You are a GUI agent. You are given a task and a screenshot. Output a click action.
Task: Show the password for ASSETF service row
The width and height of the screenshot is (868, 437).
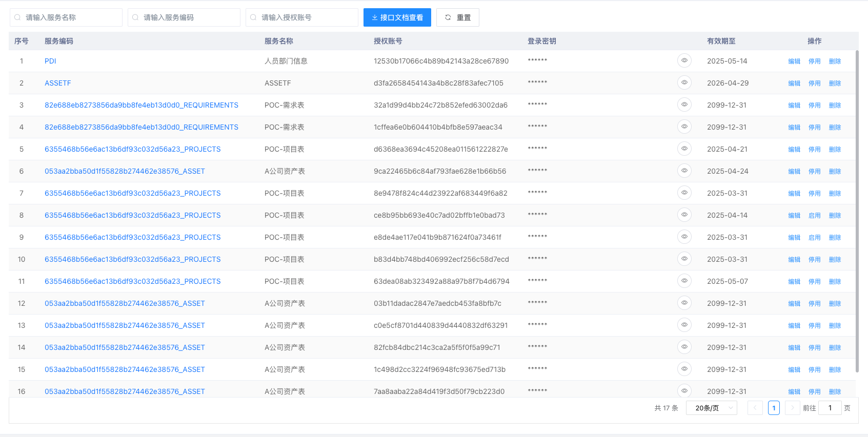coord(684,82)
